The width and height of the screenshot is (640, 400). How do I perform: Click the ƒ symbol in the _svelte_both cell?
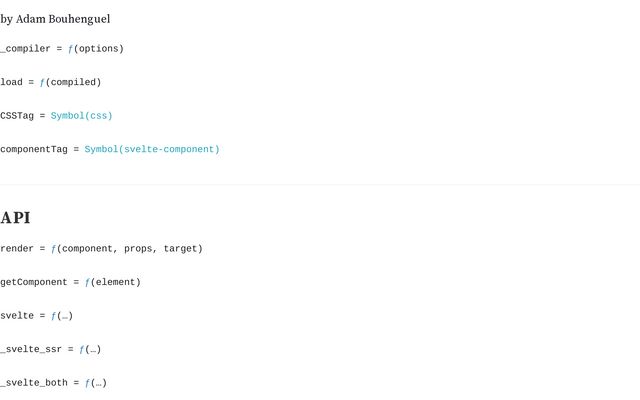point(88,383)
